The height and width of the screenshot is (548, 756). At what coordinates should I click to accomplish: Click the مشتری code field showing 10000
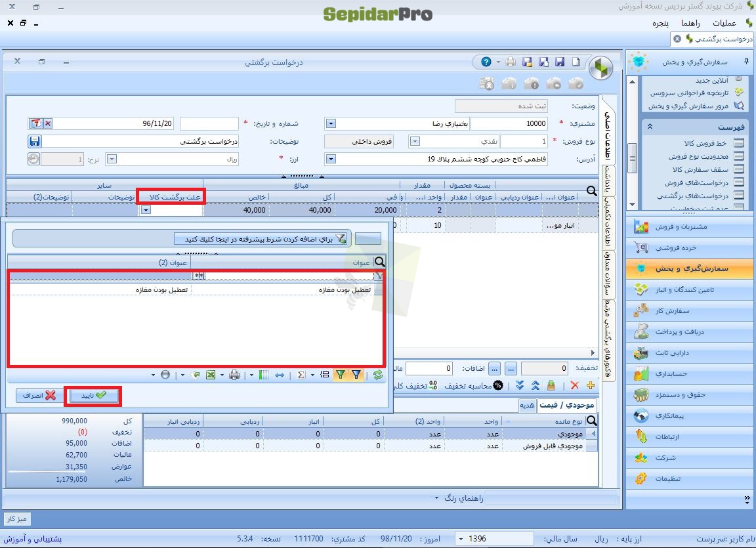click(x=509, y=124)
